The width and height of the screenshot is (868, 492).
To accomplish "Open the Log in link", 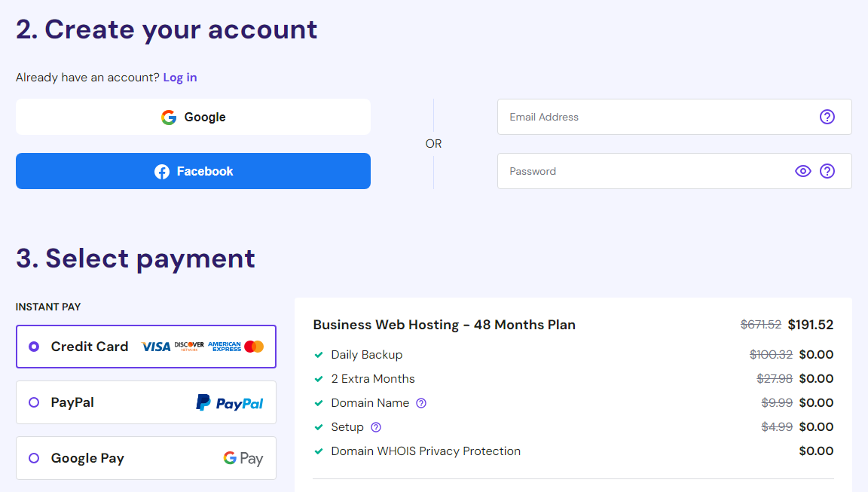I will 180,78.
